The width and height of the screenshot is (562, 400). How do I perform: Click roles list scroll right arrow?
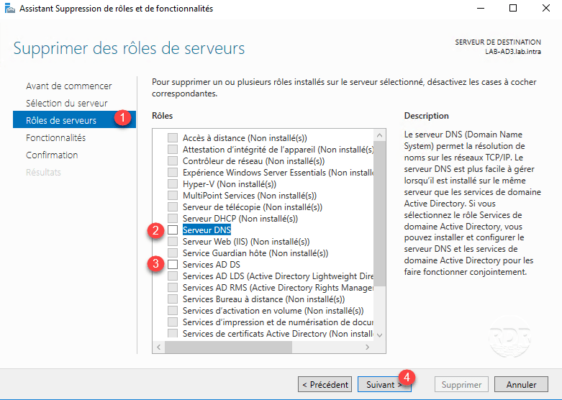coord(367,347)
